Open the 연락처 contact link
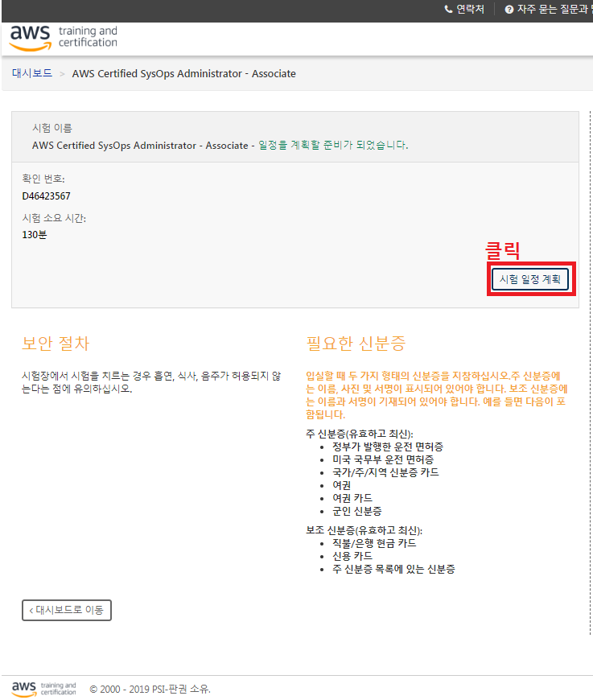Screen dimensions: 593x700 tap(464, 9)
